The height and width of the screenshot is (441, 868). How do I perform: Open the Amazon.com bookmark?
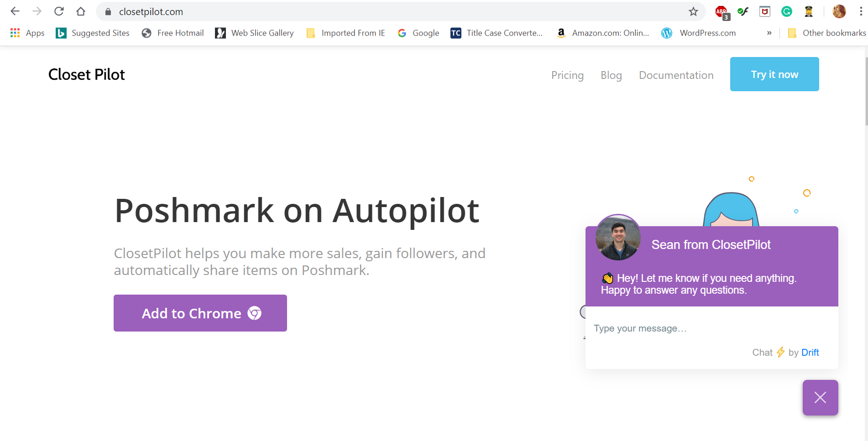(x=602, y=33)
